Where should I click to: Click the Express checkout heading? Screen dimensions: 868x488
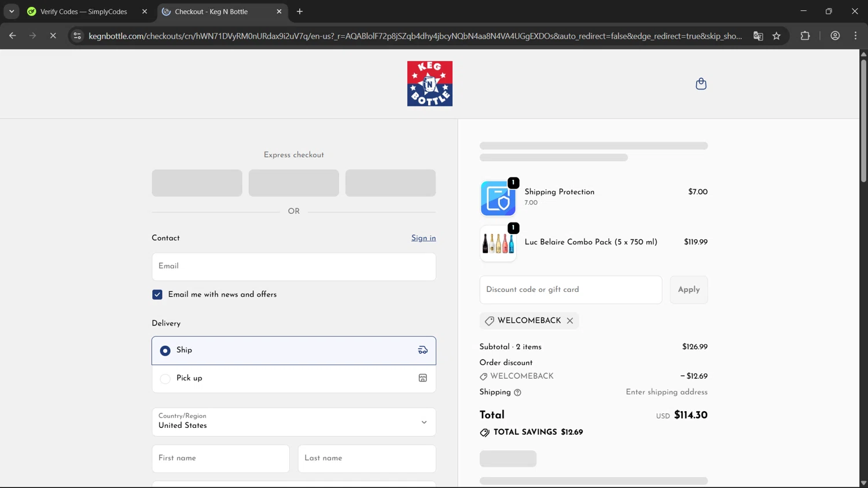point(293,155)
